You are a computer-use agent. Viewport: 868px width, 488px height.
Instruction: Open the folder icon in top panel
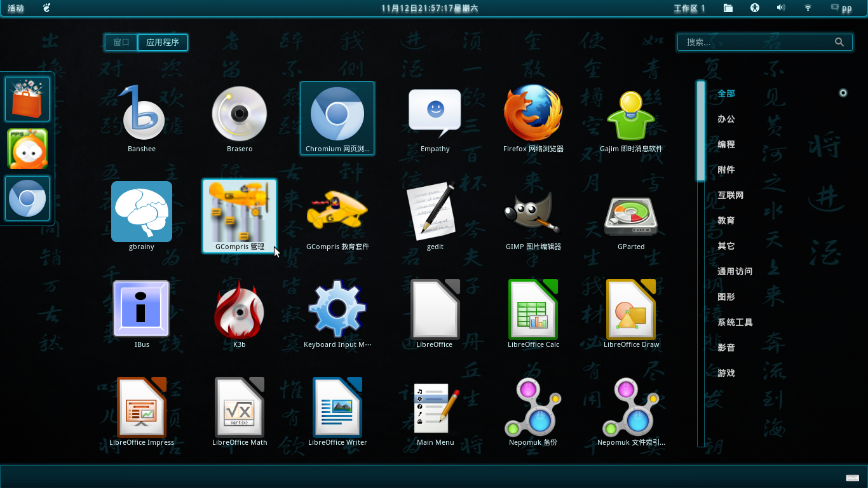(728, 8)
